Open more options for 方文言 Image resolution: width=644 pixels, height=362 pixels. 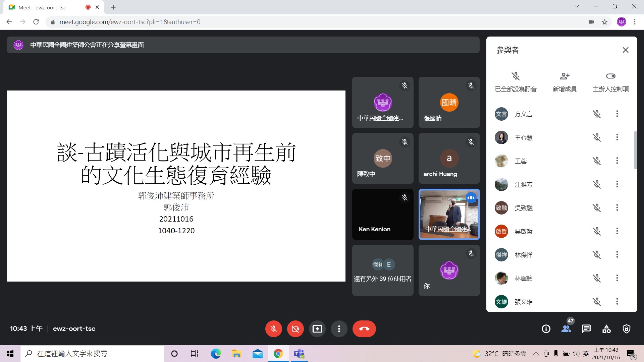617,114
